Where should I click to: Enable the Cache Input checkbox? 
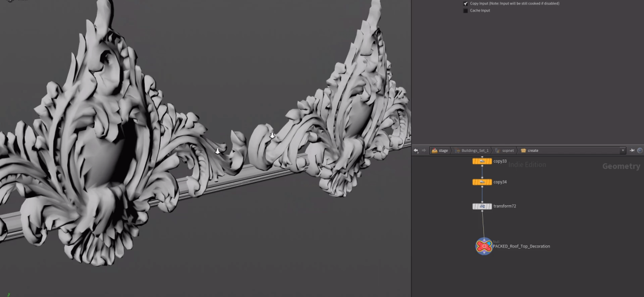click(466, 10)
